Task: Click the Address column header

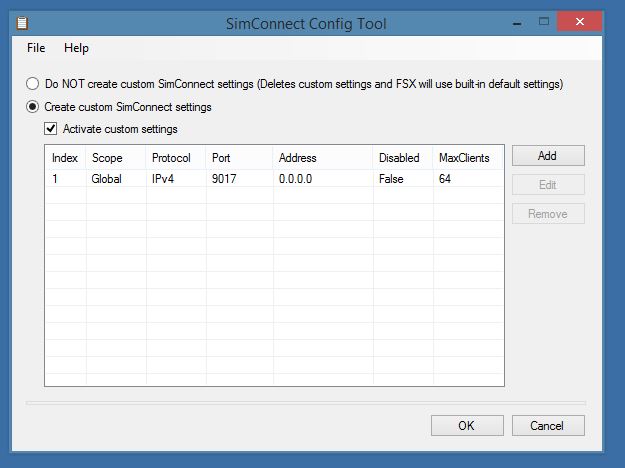Action: pyautogui.click(x=323, y=158)
